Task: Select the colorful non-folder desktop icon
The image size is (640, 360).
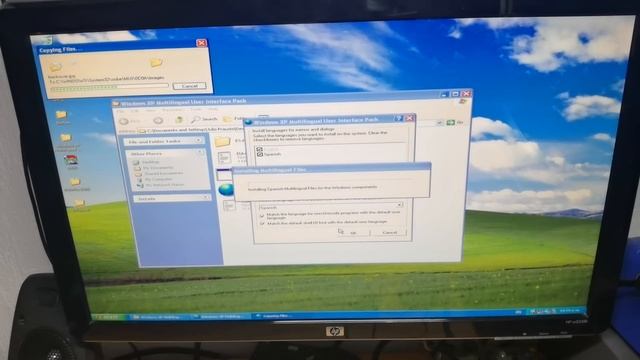Action: point(72,161)
